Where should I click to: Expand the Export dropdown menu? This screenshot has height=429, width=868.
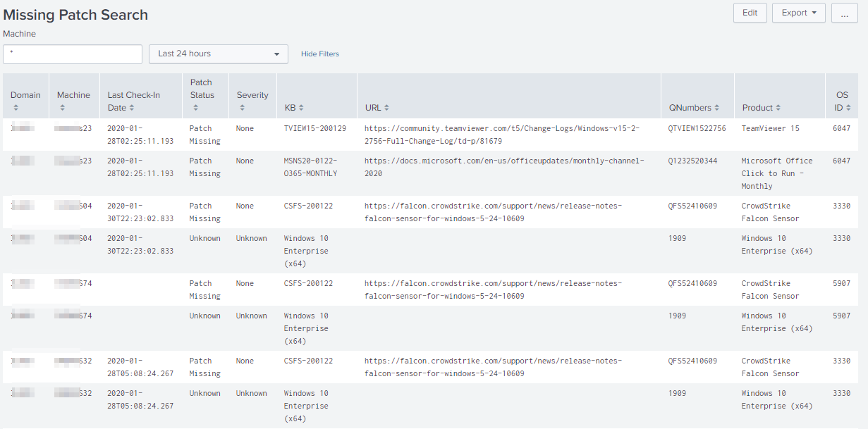[x=798, y=13]
